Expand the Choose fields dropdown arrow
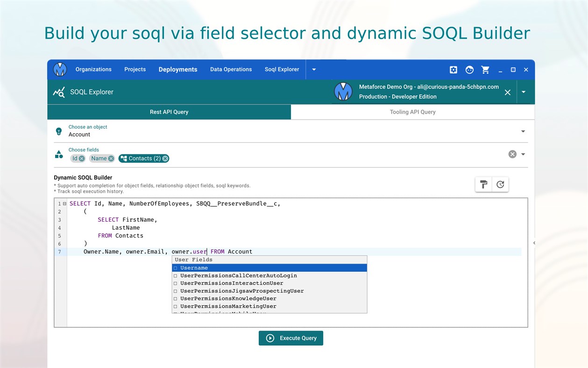 coord(523,154)
